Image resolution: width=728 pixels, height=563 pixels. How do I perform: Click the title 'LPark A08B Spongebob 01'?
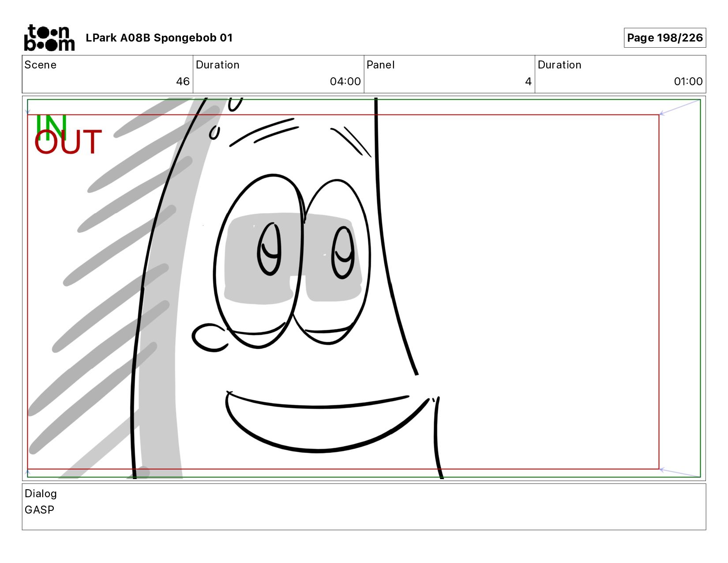click(x=159, y=38)
